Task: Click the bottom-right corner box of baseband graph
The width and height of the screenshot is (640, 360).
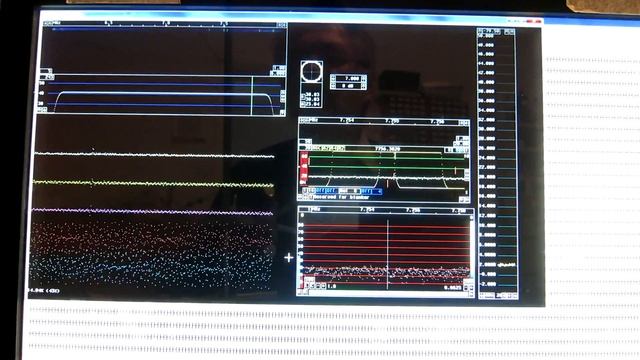Action: [471, 293]
